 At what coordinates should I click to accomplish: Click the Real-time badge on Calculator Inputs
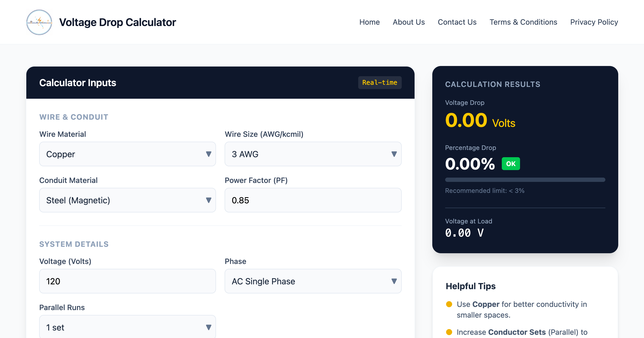click(380, 83)
